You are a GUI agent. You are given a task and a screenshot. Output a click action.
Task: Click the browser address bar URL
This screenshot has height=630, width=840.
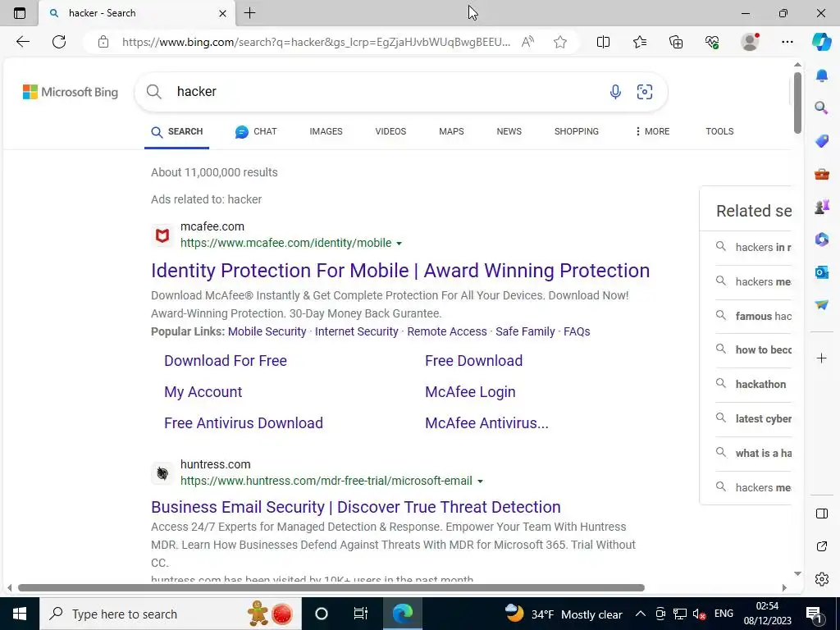(316, 42)
